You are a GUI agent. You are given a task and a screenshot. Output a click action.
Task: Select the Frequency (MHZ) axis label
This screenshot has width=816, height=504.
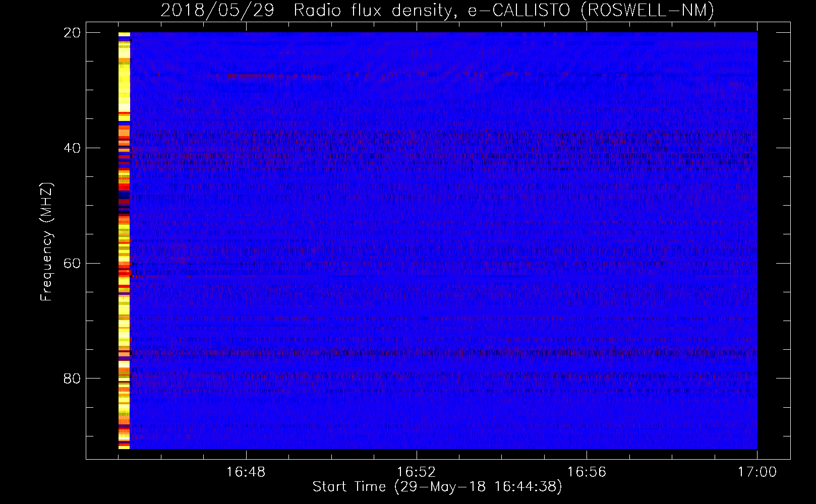[46, 242]
